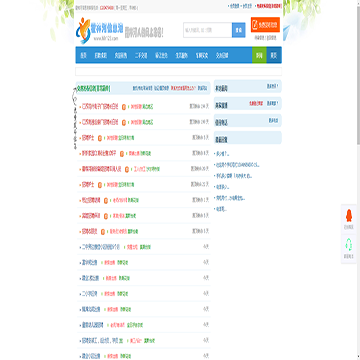Go to the 首页 home nav item

click(x=84, y=55)
